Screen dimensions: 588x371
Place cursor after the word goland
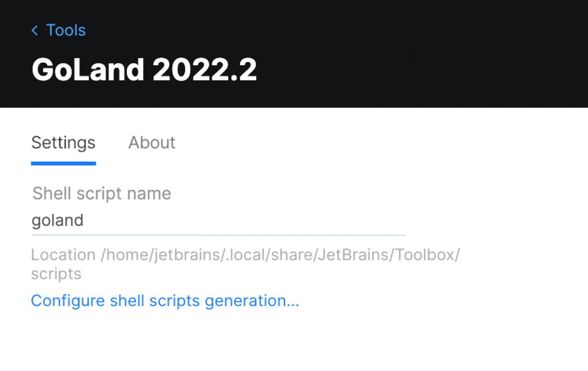pyautogui.click(x=86, y=220)
